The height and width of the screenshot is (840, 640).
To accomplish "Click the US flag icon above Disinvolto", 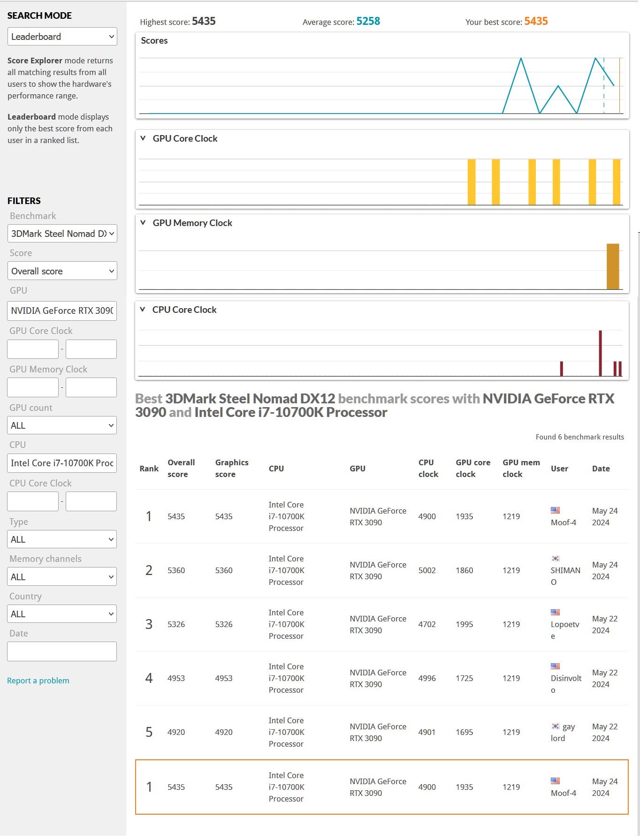I will coord(555,666).
